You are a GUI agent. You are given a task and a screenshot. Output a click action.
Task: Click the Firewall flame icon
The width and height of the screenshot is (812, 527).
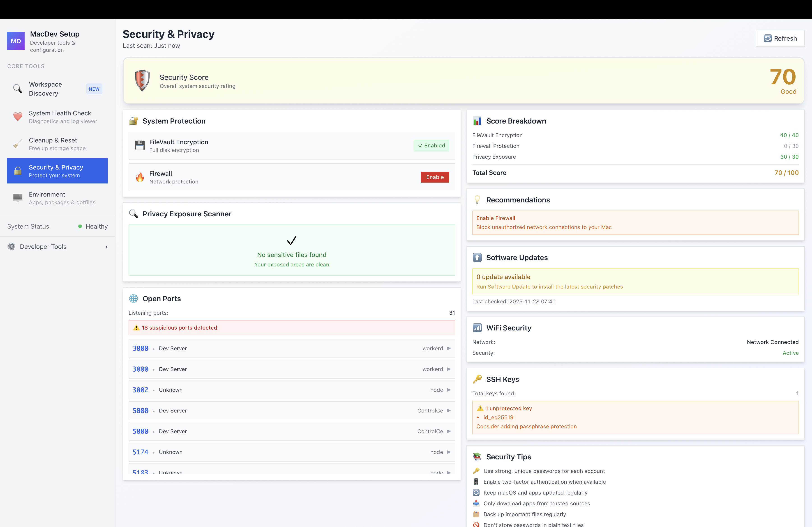coord(140,177)
